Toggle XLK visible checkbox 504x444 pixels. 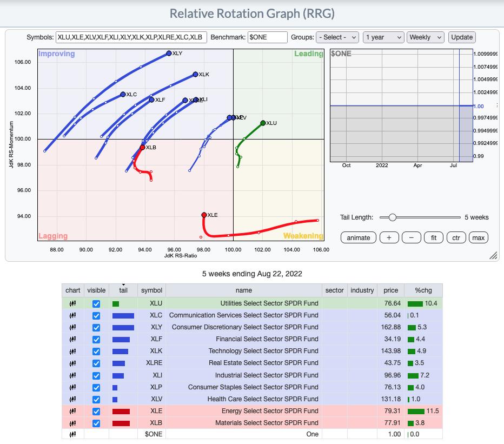pyautogui.click(x=96, y=351)
